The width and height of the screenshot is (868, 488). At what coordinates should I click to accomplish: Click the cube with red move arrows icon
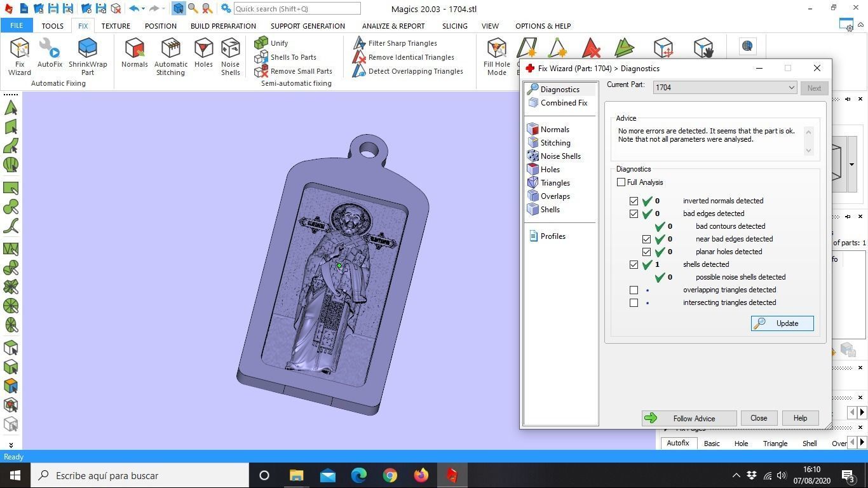(x=663, y=48)
